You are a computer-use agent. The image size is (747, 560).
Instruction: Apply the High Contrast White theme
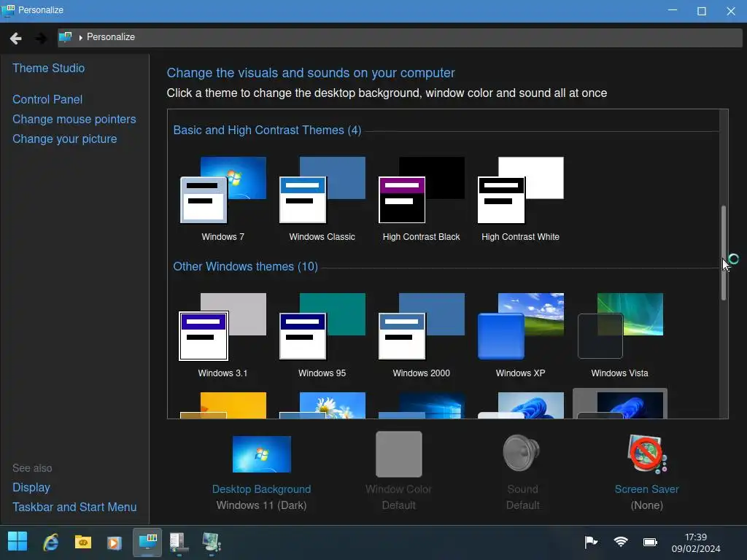[520, 198]
